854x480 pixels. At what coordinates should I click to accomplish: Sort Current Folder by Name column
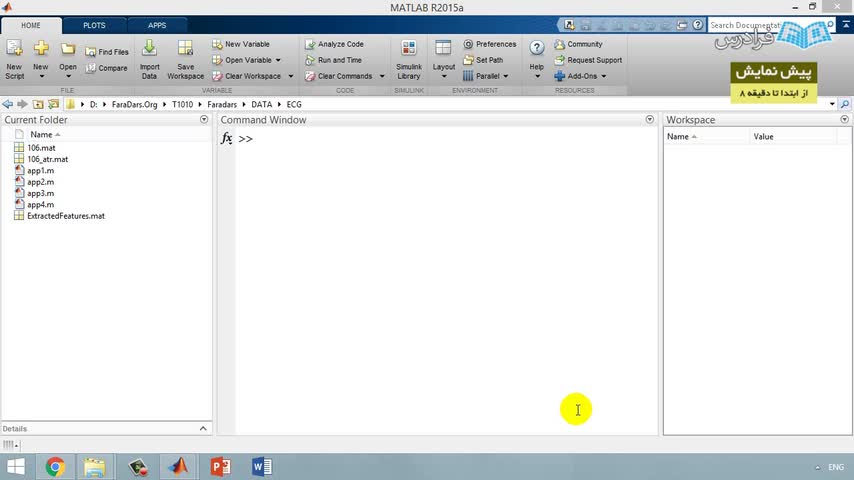(x=41, y=135)
